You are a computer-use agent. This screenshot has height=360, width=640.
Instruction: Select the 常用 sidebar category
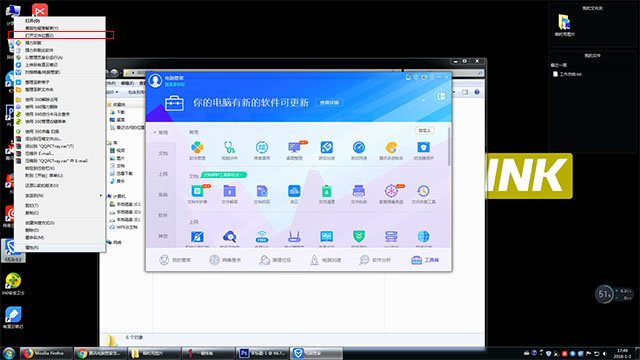coord(163,133)
